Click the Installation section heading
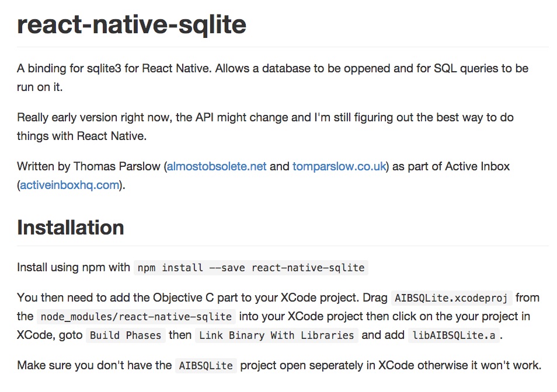This screenshot has width=557, height=392. tap(70, 227)
